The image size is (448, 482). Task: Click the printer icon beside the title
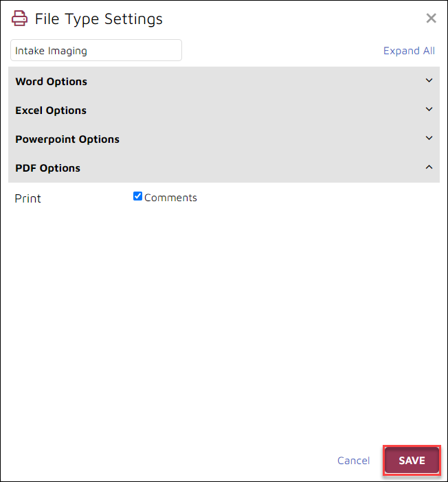pos(19,19)
